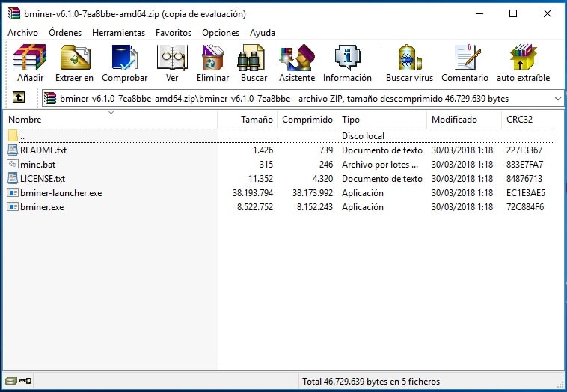Show archive Información icon
This screenshot has width=567, height=392.
click(347, 58)
